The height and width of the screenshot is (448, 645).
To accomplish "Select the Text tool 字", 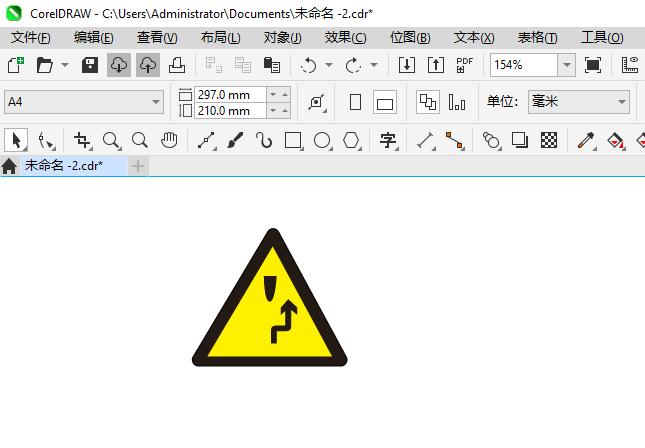I will (x=388, y=141).
